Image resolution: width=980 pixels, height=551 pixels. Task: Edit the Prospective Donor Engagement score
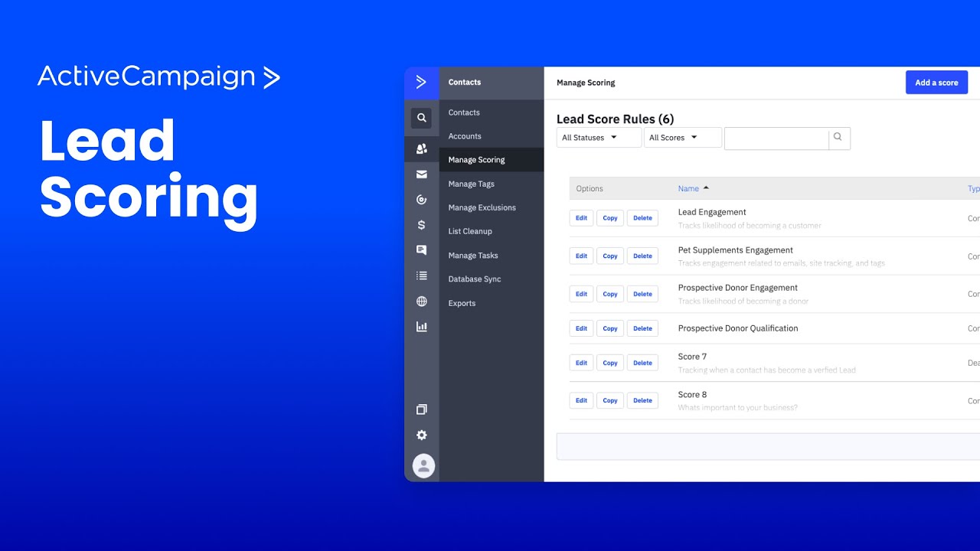[x=581, y=294]
